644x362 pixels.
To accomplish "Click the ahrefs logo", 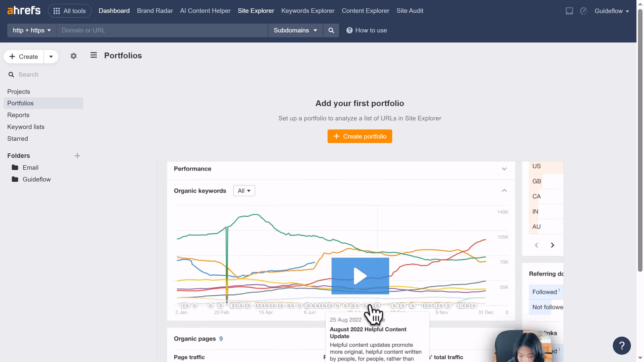I will (24, 11).
